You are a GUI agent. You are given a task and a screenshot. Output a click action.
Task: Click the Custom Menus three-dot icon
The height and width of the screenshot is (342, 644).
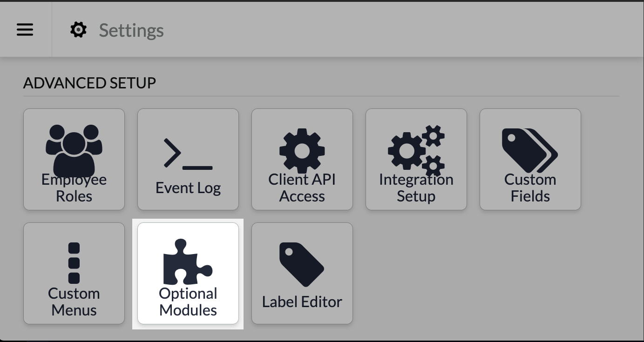pos(74,263)
